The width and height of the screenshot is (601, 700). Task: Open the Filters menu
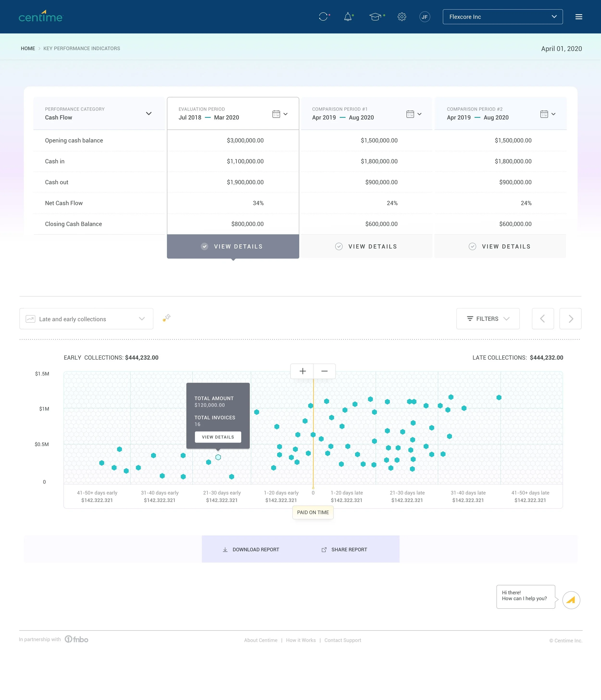point(488,318)
